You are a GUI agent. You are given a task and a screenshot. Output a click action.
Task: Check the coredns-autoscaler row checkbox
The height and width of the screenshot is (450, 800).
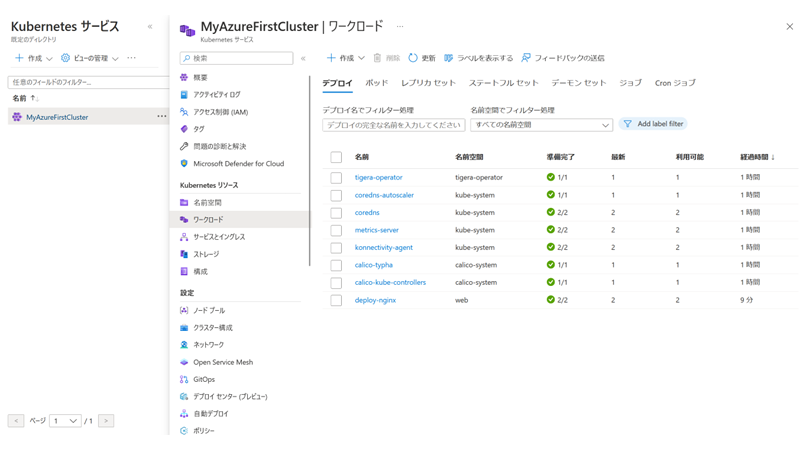[336, 195]
